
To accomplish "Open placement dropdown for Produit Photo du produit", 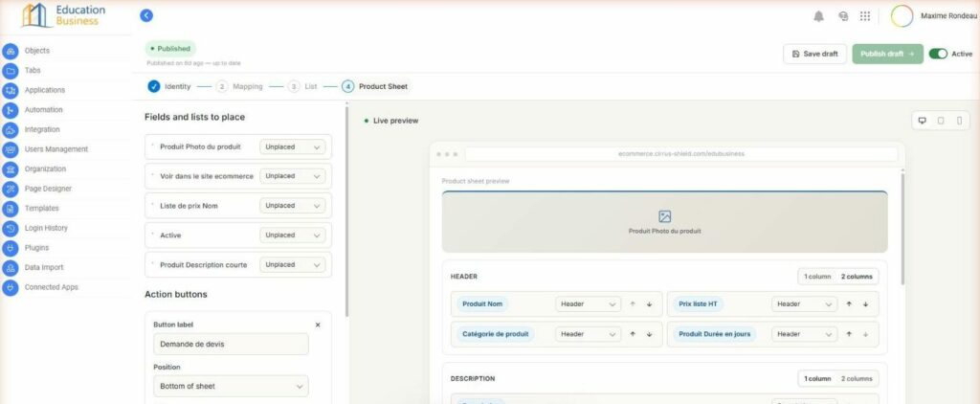I will tap(293, 147).
